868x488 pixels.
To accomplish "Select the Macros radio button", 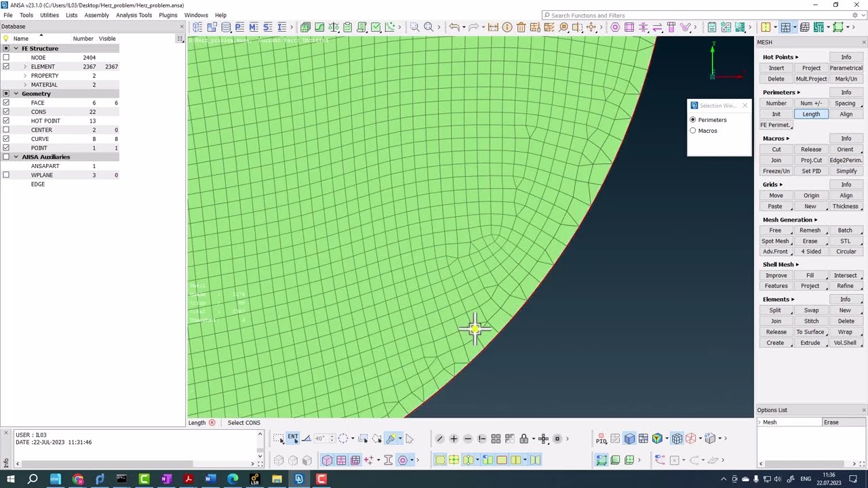I will [693, 131].
